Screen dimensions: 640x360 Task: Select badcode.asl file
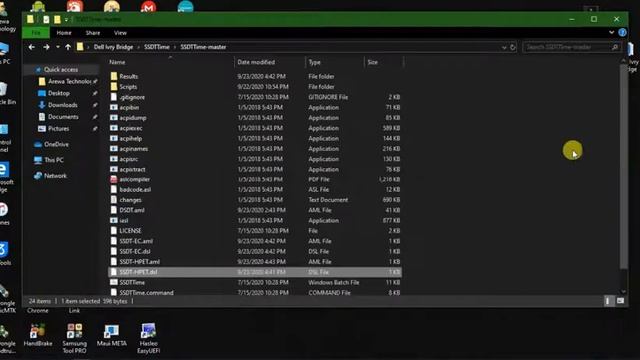(x=135, y=190)
